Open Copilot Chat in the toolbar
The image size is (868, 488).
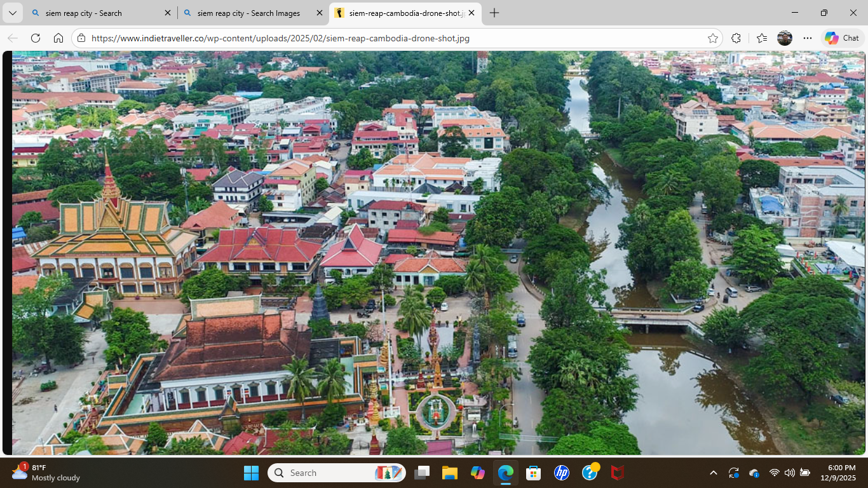point(842,38)
